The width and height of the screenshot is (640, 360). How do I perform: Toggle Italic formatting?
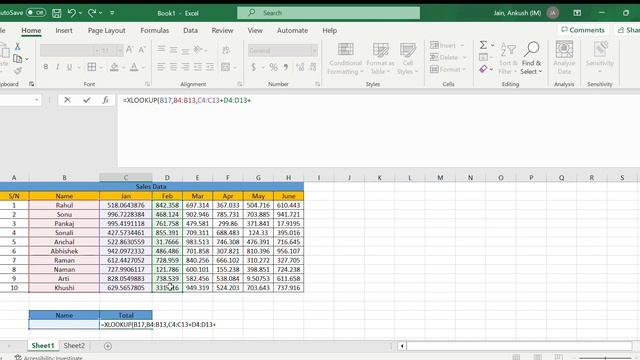pyautogui.click(x=58, y=67)
